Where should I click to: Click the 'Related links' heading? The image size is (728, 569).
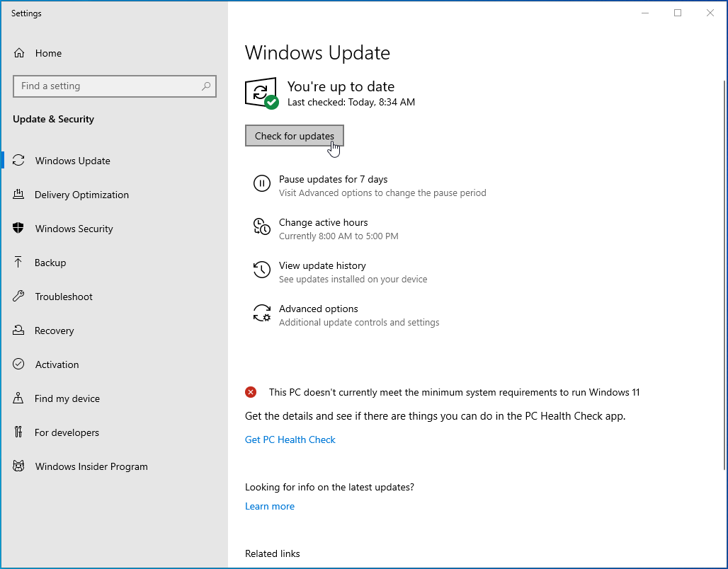coord(273,553)
